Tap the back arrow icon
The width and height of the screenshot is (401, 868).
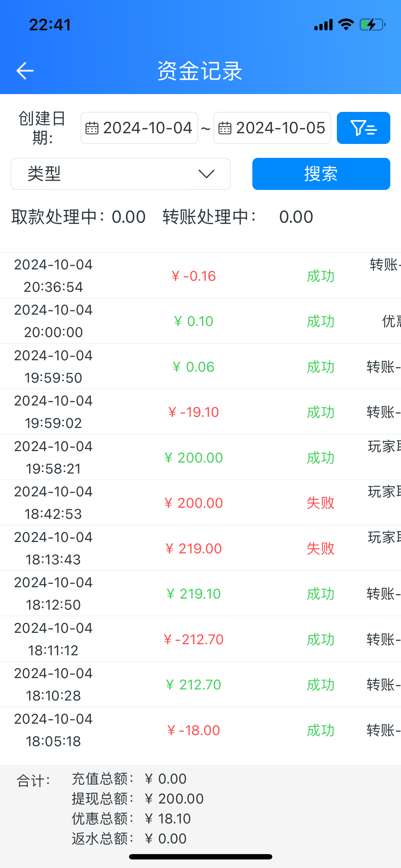coord(25,71)
